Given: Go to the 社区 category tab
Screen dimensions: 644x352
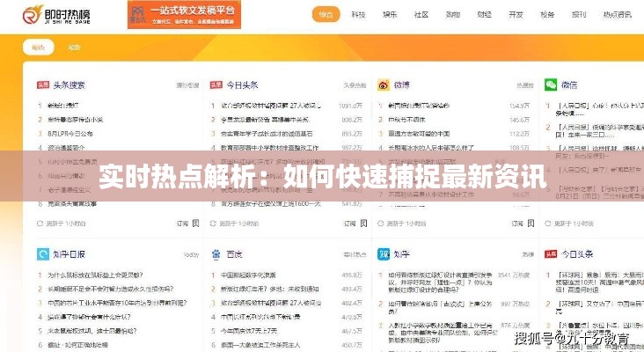Looking at the screenshot, I should tap(421, 14).
